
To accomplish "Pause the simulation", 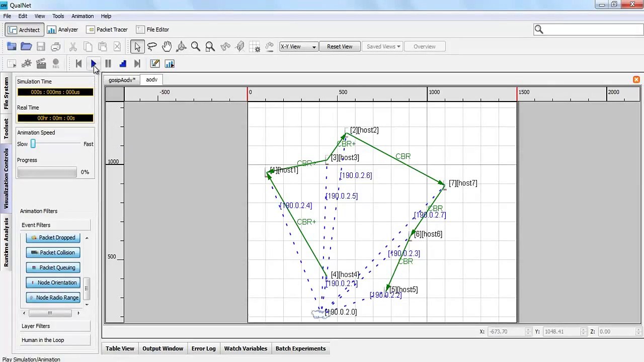I will [108, 64].
